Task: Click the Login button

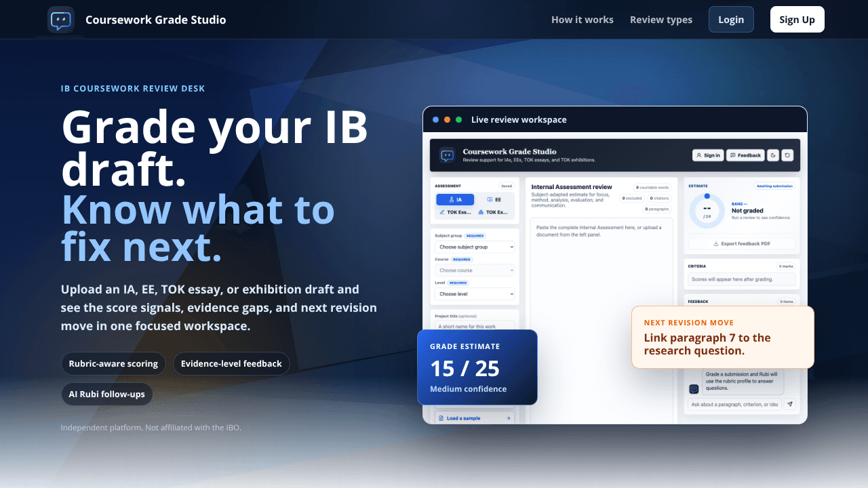Action: pos(731,20)
